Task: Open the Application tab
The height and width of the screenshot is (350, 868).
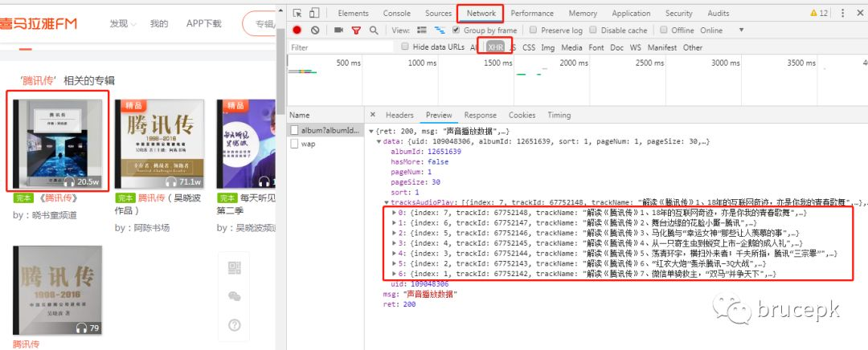Action: (631, 14)
